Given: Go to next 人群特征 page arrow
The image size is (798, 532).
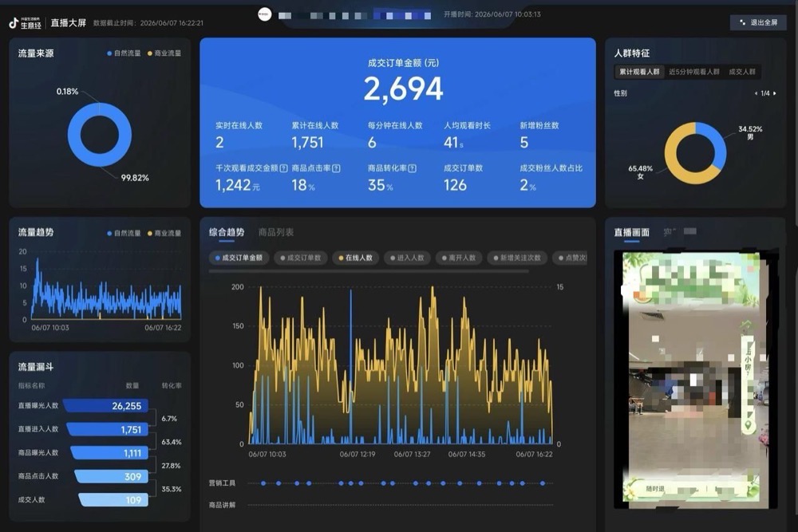Looking at the screenshot, I should (775, 93).
